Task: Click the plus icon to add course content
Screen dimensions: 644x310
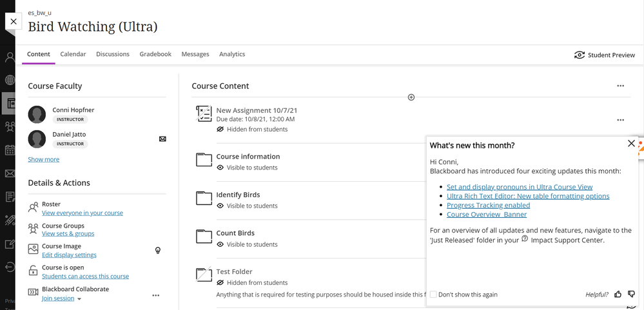Action: (x=411, y=97)
